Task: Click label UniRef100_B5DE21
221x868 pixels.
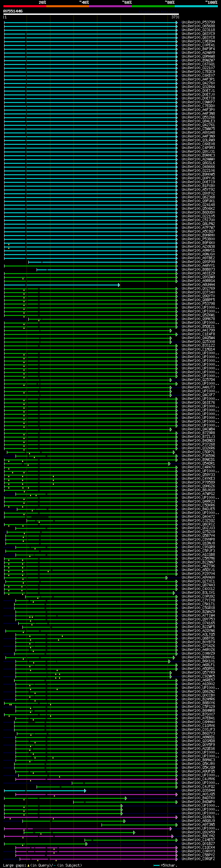Action: pyautogui.click(x=198, y=326)
